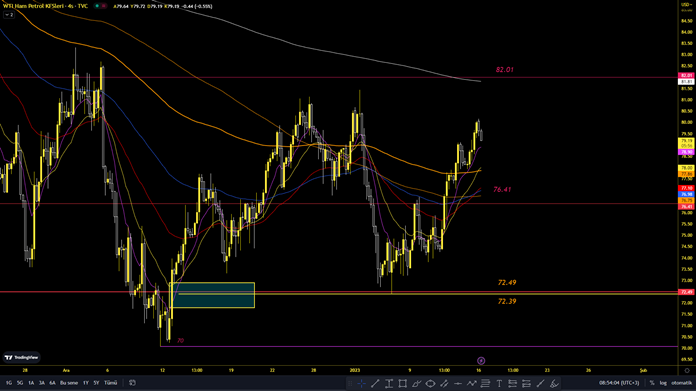This screenshot has height=391, width=696.
Task: Set the range to 3A
Action: pos(42,383)
